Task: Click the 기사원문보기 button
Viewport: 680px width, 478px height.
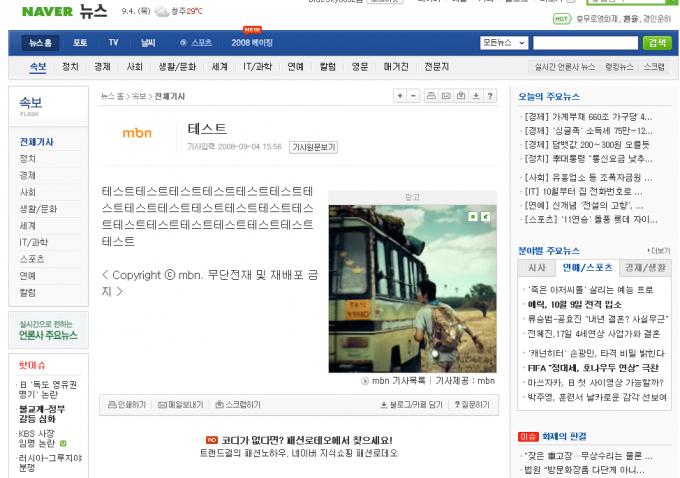Action: [x=314, y=147]
